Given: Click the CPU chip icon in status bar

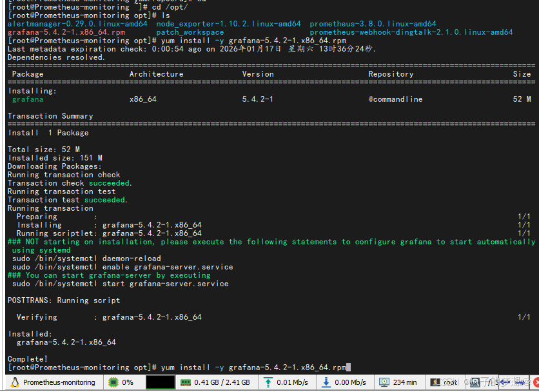Looking at the screenshot, I should [x=113, y=382].
